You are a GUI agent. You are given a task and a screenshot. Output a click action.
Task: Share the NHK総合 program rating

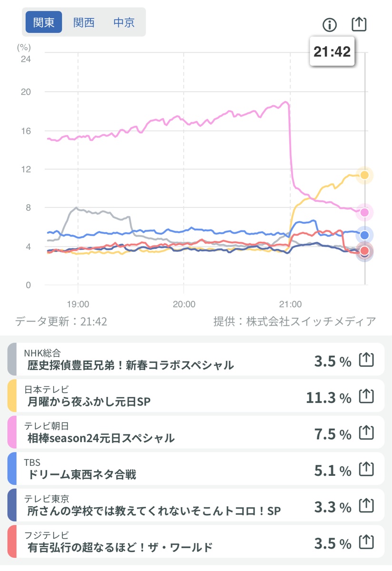pos(366,360)
